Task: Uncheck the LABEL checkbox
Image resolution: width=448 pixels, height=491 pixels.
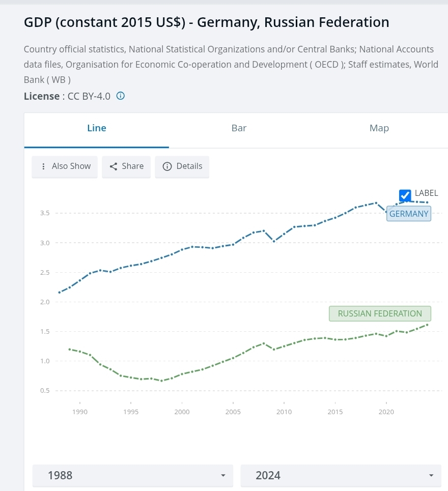Action: click(x=405, y=195)
